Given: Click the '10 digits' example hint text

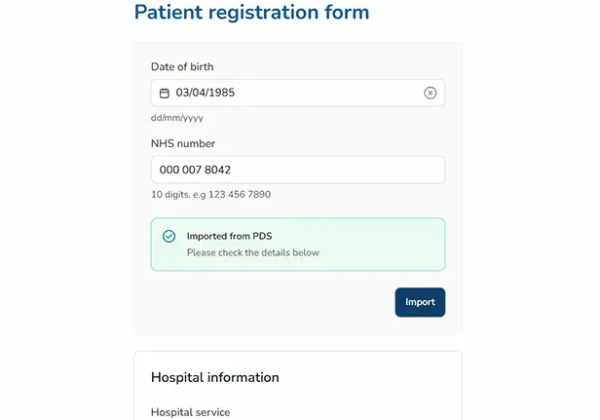Looking at the screenshot, I should [x=210, y=194].
